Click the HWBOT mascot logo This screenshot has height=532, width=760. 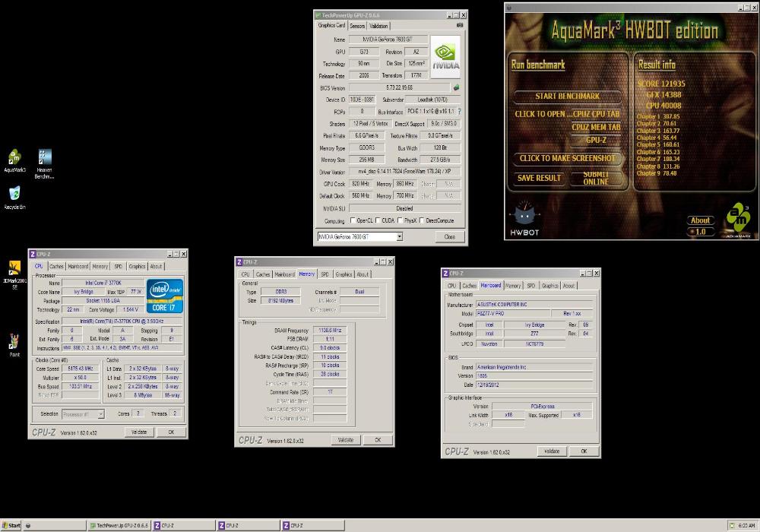click(524, 219)
